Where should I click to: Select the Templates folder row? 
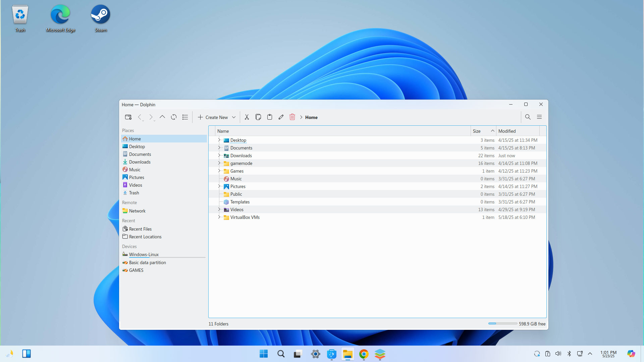coord(377,202)
